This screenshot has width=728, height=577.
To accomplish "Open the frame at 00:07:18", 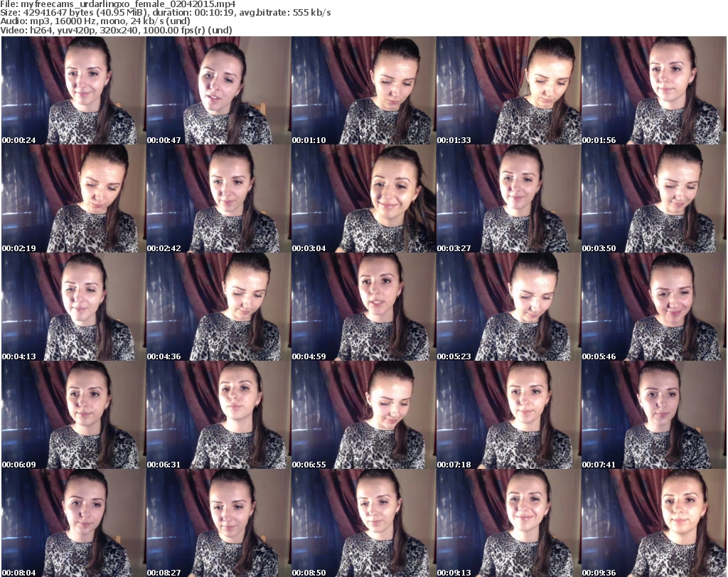I will [x=508, y=415].
